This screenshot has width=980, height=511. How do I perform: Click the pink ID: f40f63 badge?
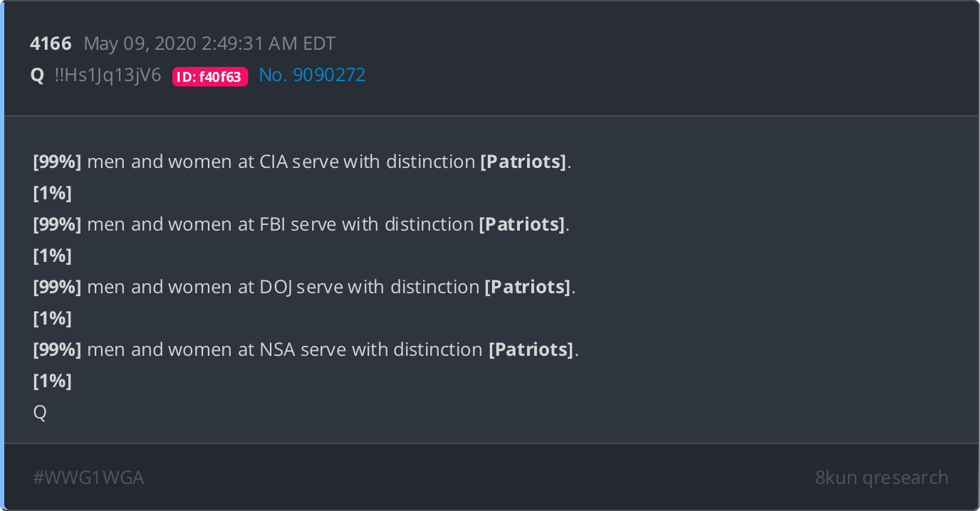pyautogui.click(x=210, y=76)
